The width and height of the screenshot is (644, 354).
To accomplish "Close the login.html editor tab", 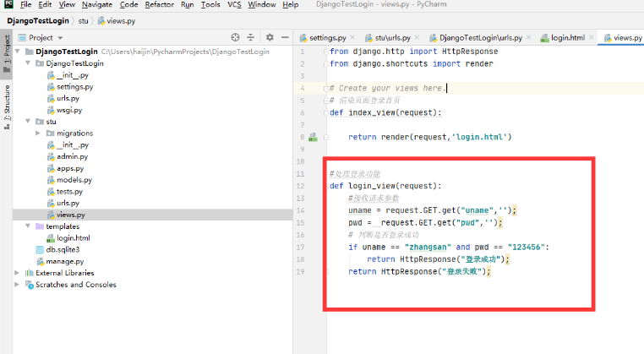I will 592,38.
